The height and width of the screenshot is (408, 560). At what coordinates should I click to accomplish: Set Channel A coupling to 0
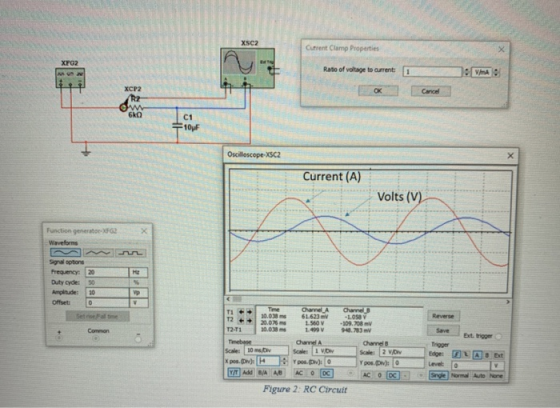pyautogui.click(x=312, y=373)
